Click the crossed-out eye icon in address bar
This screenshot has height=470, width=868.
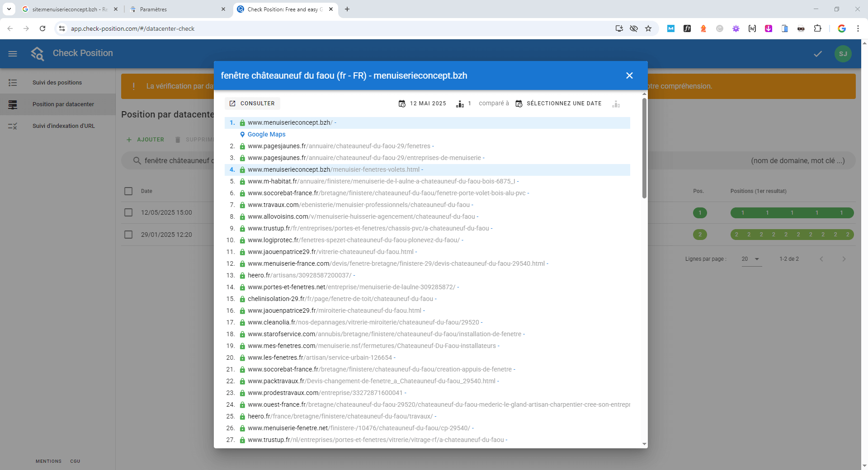tap(634, 28)
